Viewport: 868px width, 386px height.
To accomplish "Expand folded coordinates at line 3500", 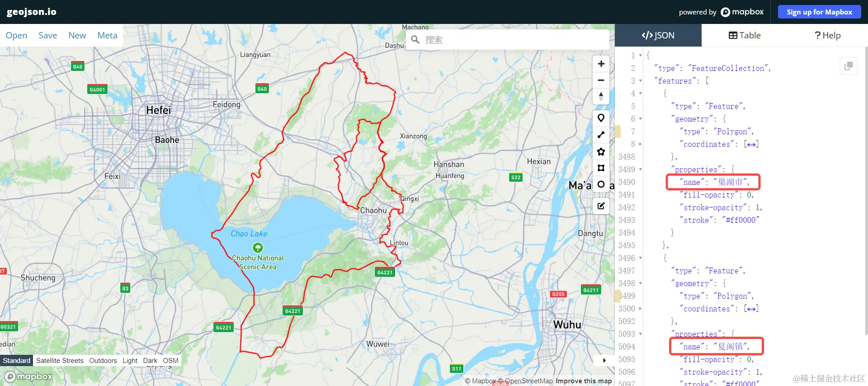I will pos(641,309).
